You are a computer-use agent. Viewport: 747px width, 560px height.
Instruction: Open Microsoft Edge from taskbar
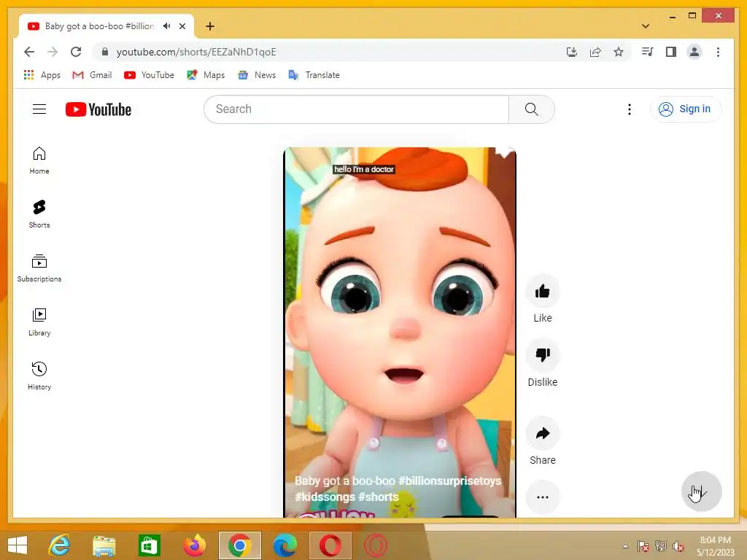[285, 545]
